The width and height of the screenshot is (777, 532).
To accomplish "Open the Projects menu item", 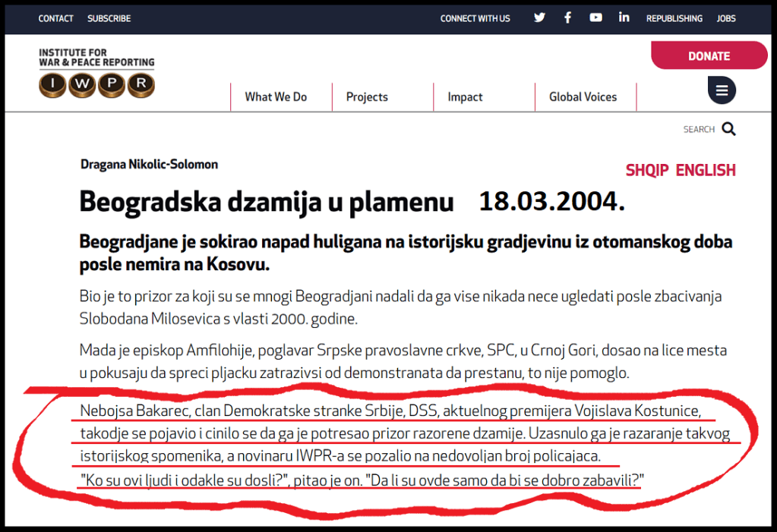I will (367, 97).
